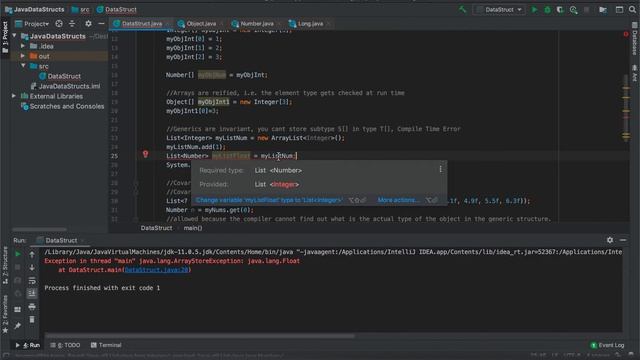Image resolution: width=640 pixels, height=360 pixels.
Task: Collapse the JavaDataStructs root node
Action: tap(15, 36)
